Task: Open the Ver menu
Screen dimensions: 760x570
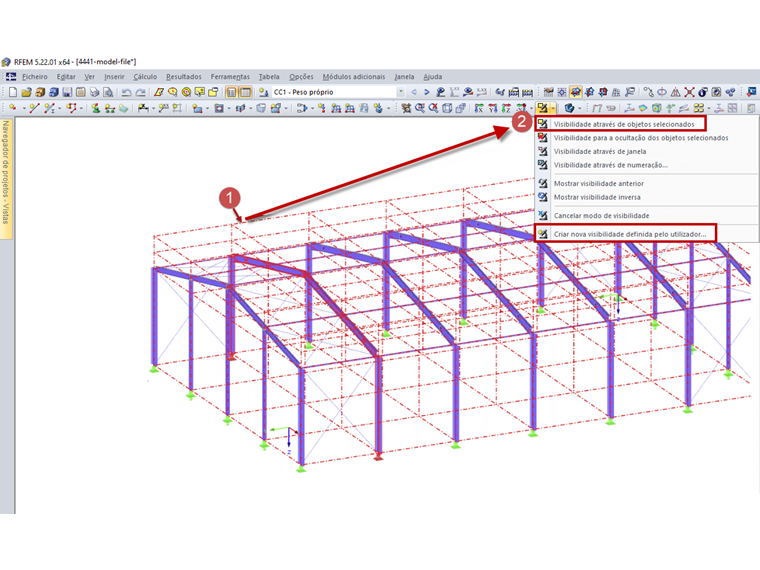Action: pos(90,77)
